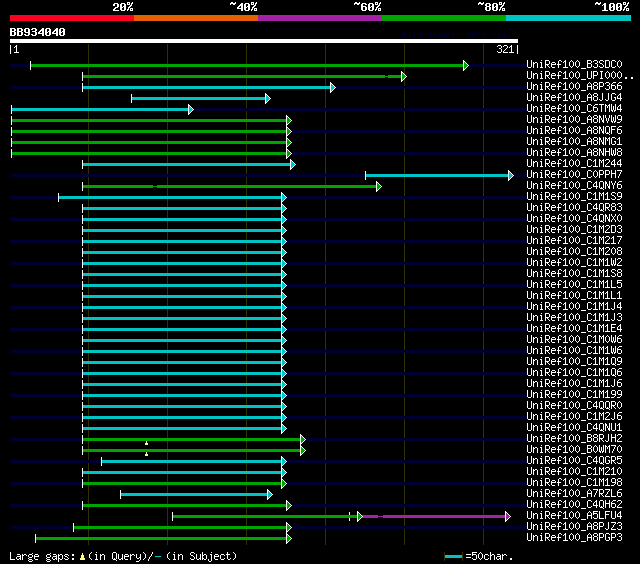
Task: Select the UniRef100_A8PJZ3 label
Action: 574,527
